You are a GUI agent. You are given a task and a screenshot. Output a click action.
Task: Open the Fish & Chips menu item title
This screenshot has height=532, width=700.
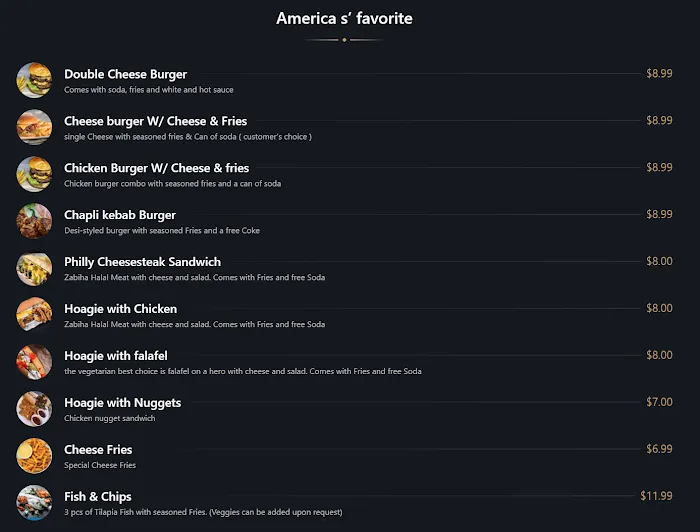(98, 496)
